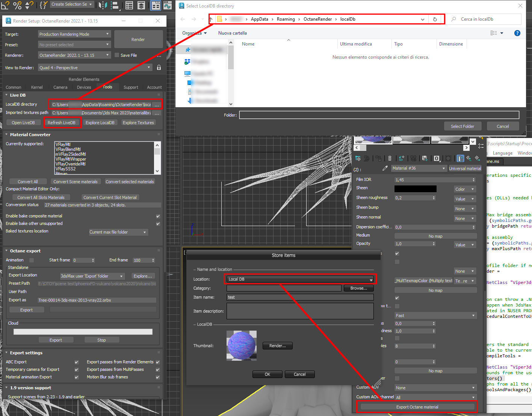Toggle Enable bake other unsupported checkbox
Viewport: 532px width, 416px height.
click(158, 224)
